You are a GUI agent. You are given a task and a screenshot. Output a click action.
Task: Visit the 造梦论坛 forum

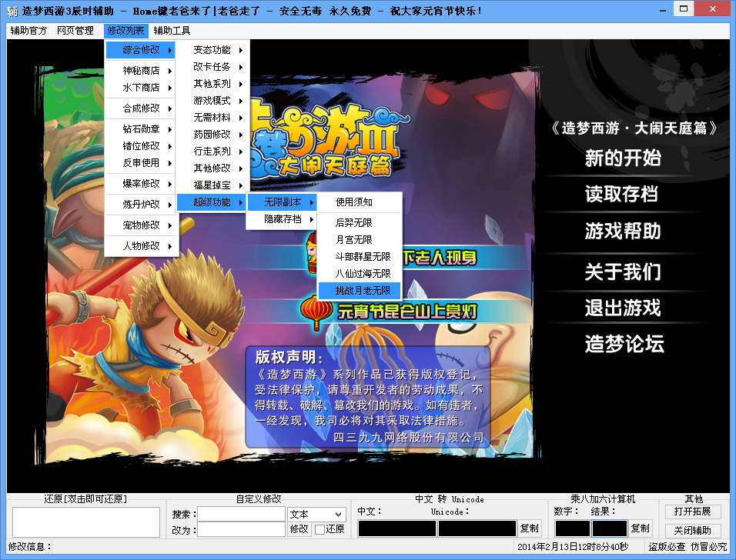pos(624,344)
